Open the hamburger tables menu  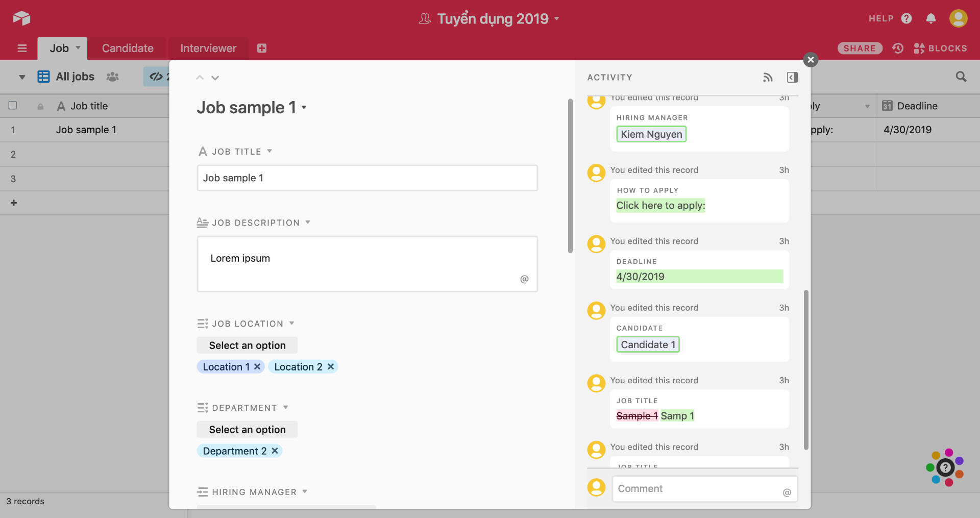[22, 48]
